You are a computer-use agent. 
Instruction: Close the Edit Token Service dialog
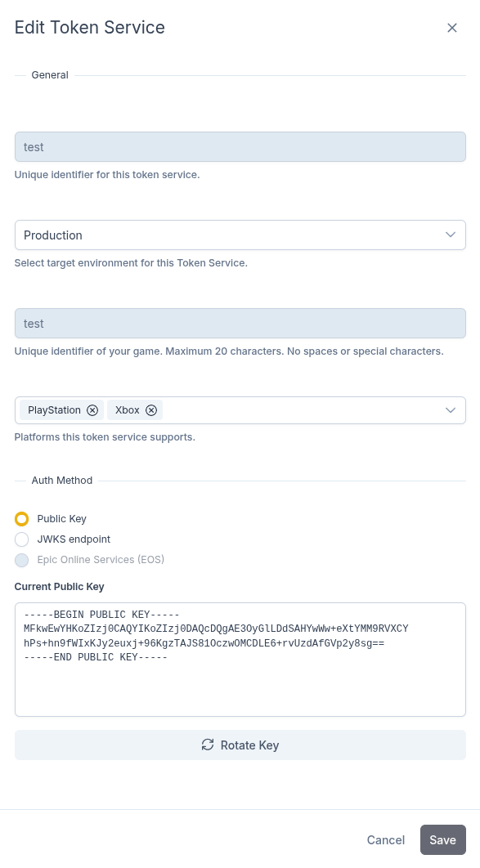451,28
